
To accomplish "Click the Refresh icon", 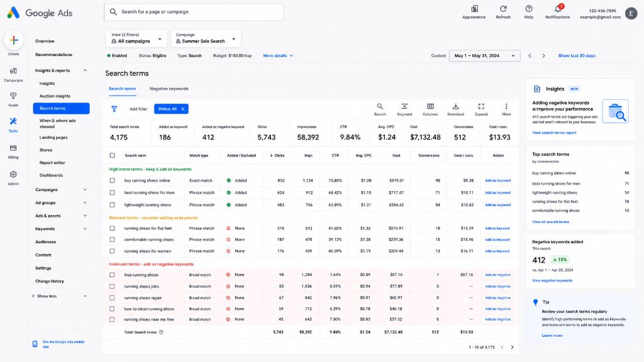I will (x=503, y=9).
